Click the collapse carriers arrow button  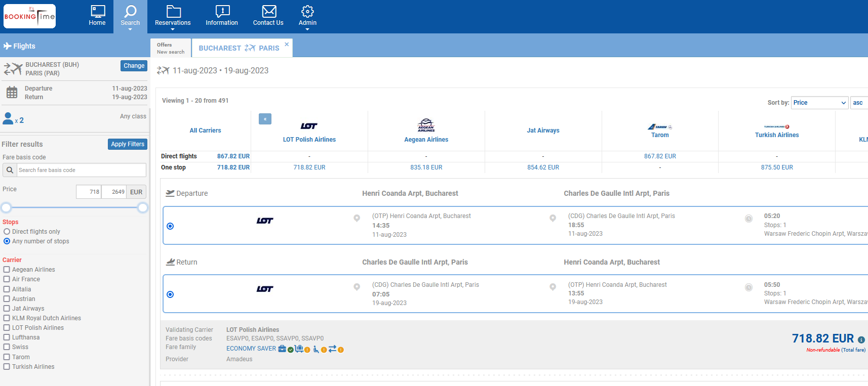click(265, 119)
